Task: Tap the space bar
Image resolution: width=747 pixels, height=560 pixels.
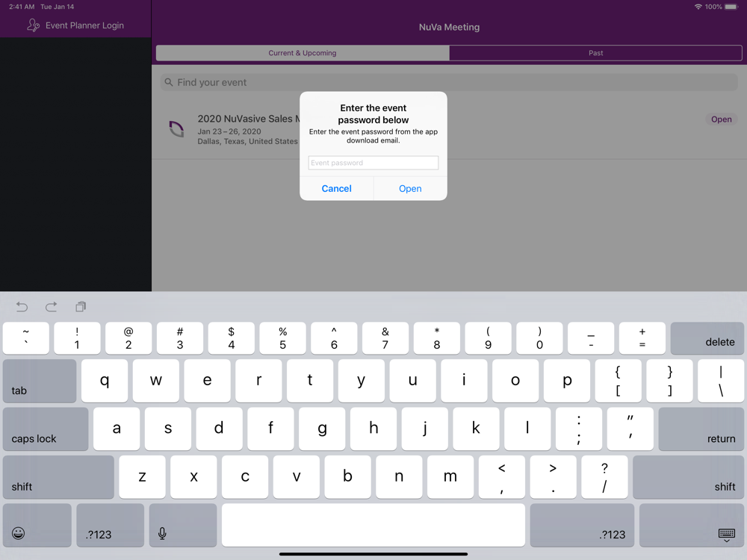Action: coord(373,525)
